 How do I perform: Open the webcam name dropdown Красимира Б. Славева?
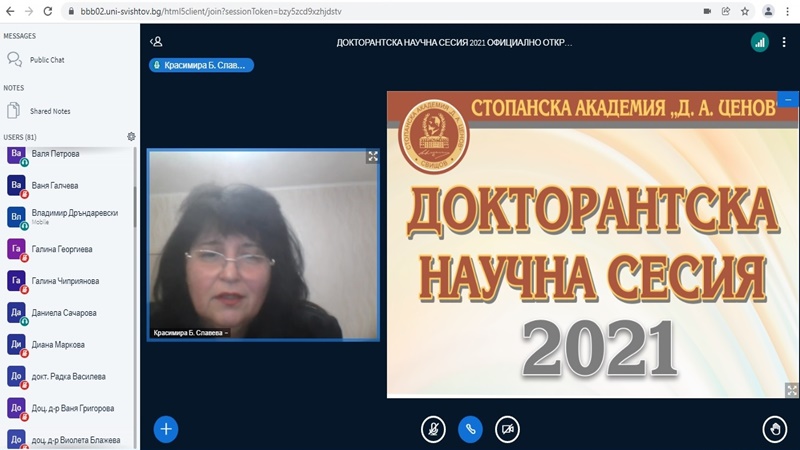click(190, 333)
